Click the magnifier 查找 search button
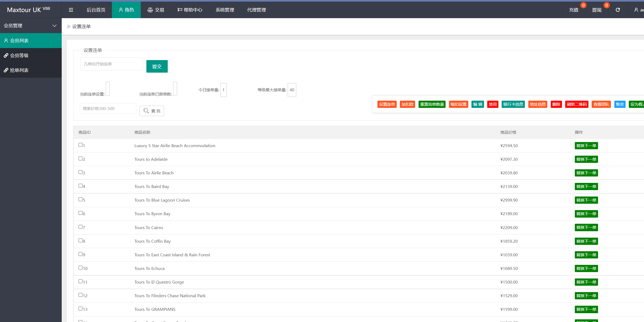644x322 pixels. click(x=152, y=111)
